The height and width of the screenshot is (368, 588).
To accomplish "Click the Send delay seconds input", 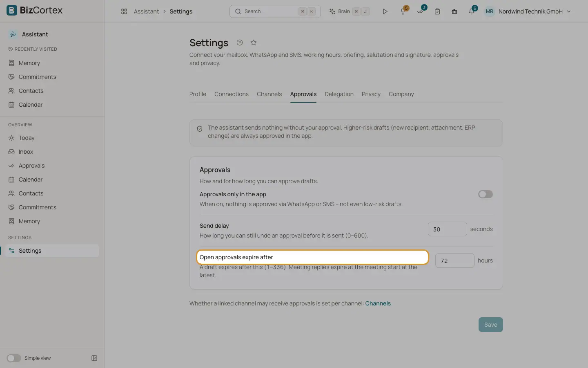I will click(x=447, y=229).
